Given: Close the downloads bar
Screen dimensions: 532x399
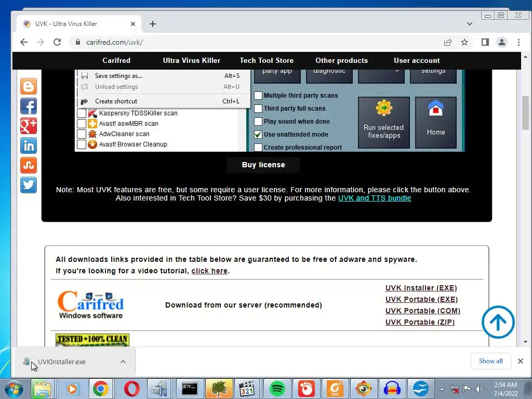Looking at the screenshot, I should (521, 361).
